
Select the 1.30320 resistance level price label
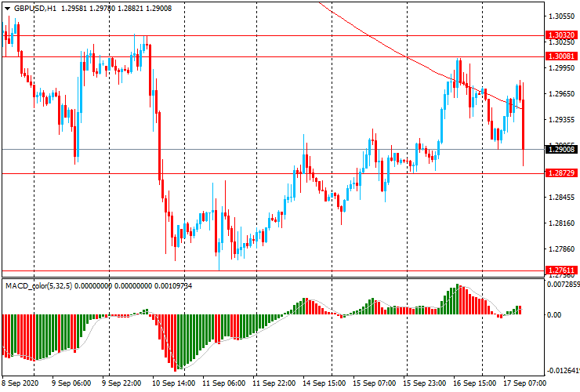561,35
